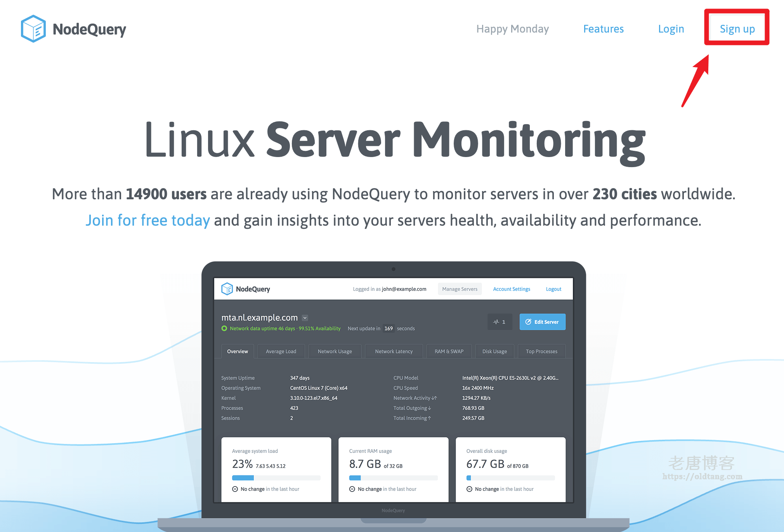Click the no-change icon under Average system load

point(236,489)
